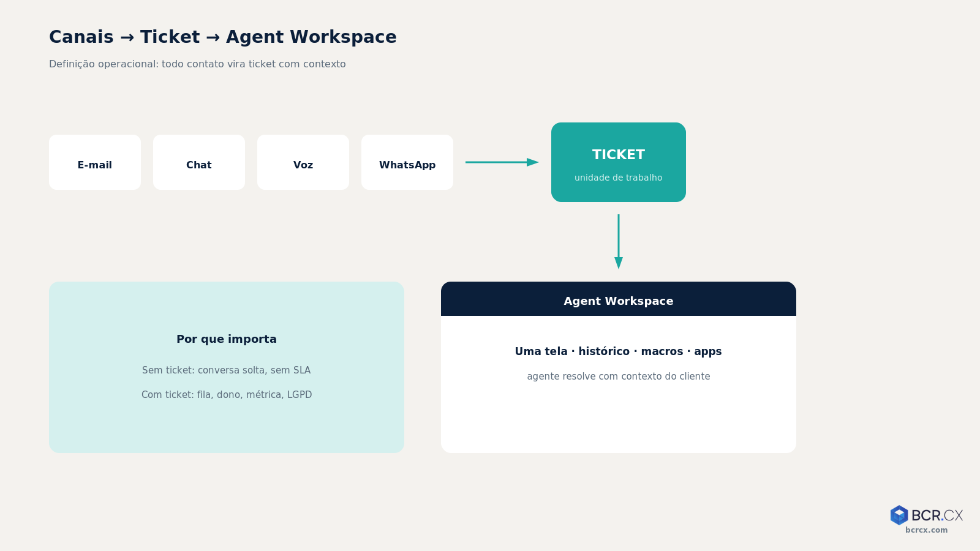Click the teal TICKET box
The image size is (980, 551).
(619, 162)
